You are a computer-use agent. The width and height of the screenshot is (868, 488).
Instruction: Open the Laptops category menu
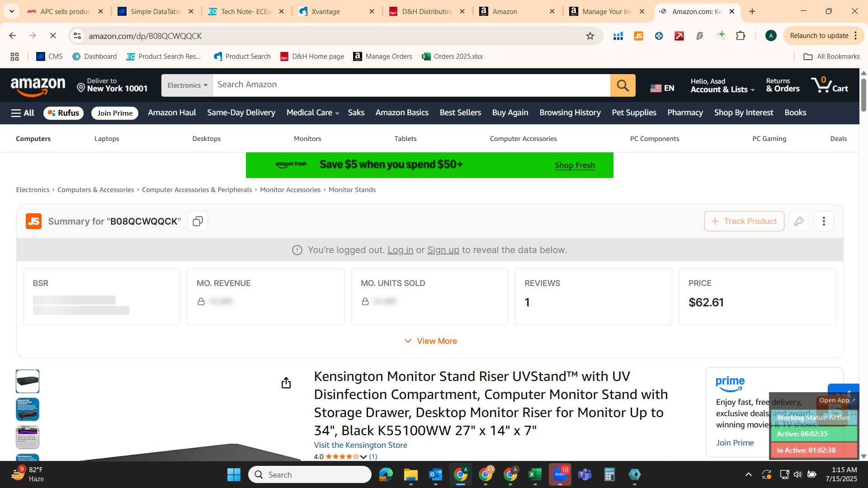107,139
